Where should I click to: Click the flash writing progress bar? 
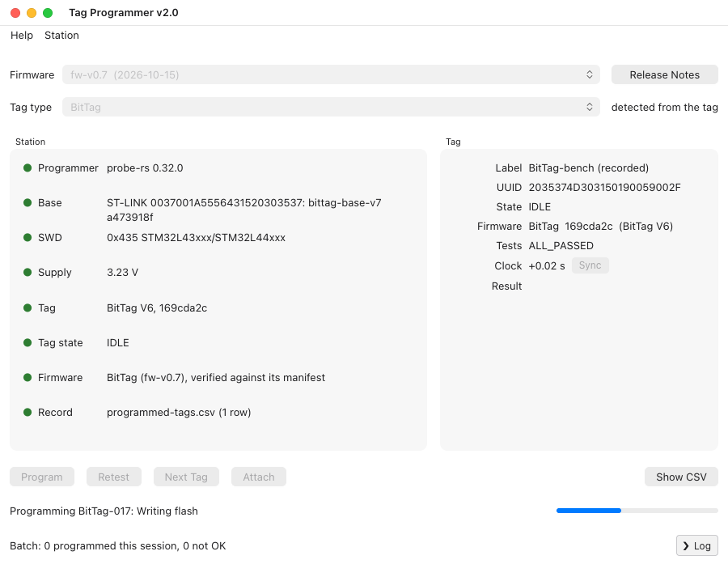(x=637, y=511)
